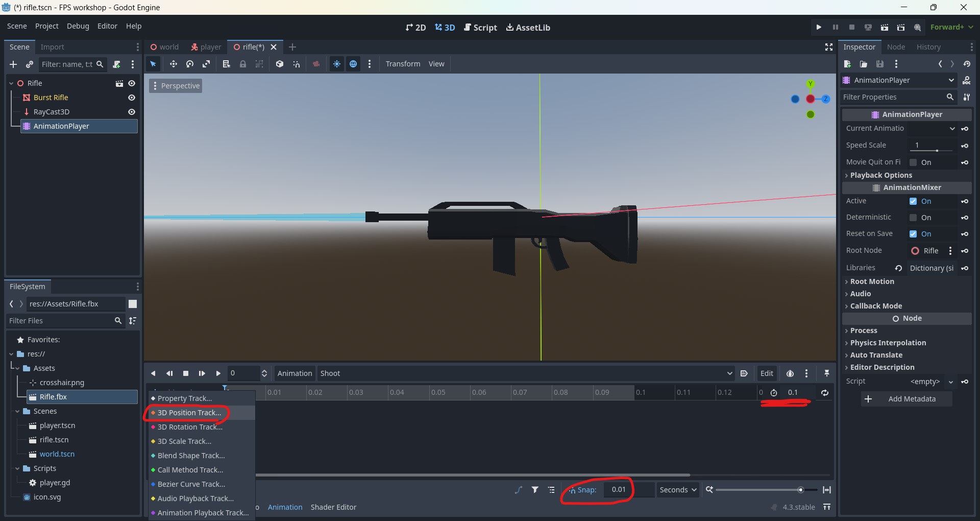
Task: Click the Add Metadata button
Action: pos(906,399)
